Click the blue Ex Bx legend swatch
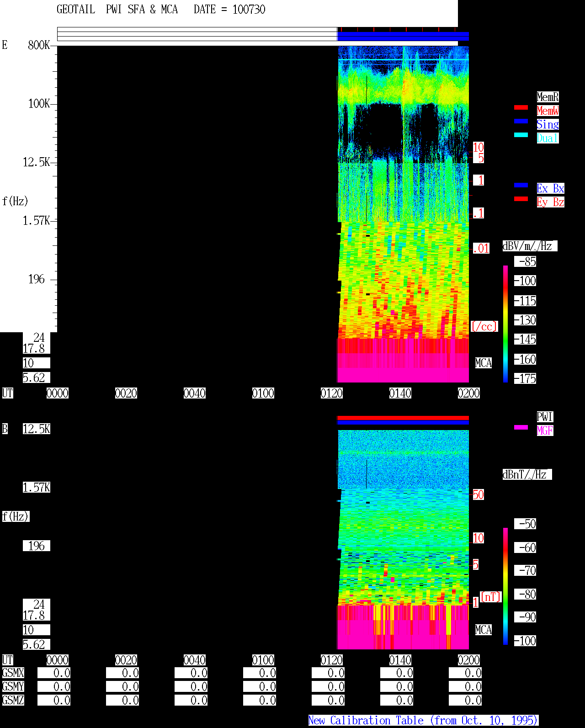Screen dimensions: 585x728 (x=521, y=185)
